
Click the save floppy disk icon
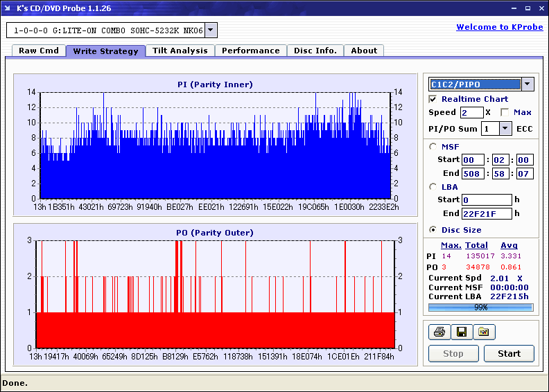(x=461, y=332)
